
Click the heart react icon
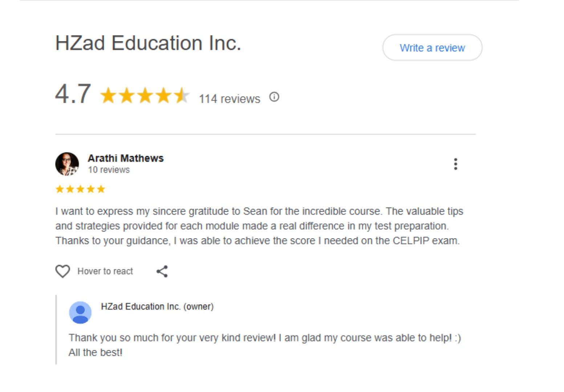tap(62, 271)
